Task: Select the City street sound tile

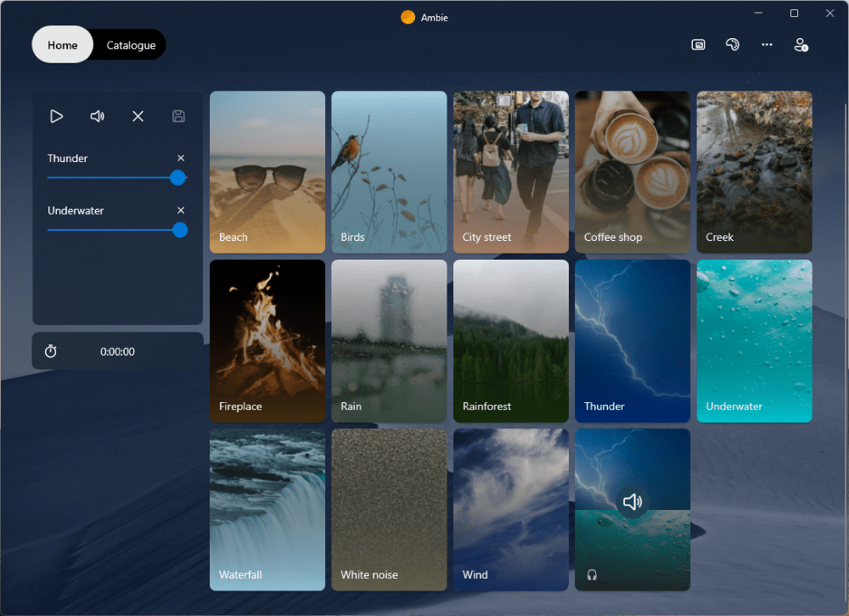Action: tap(511, 172)
